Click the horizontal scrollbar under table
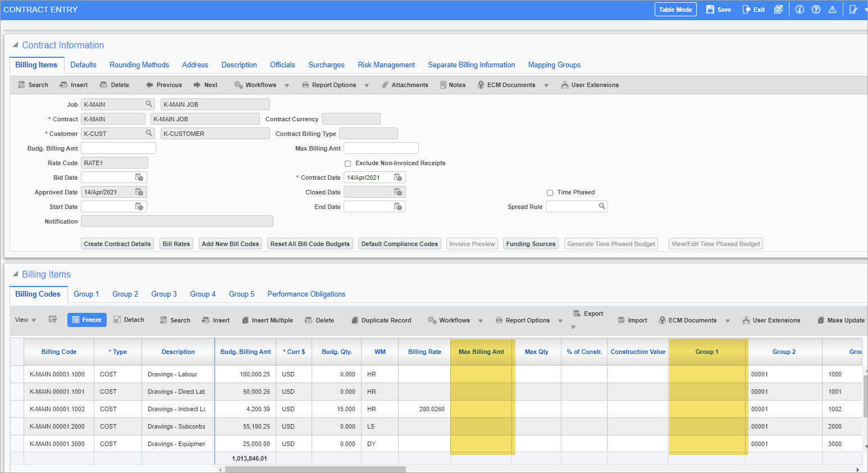 click(315, 469)
